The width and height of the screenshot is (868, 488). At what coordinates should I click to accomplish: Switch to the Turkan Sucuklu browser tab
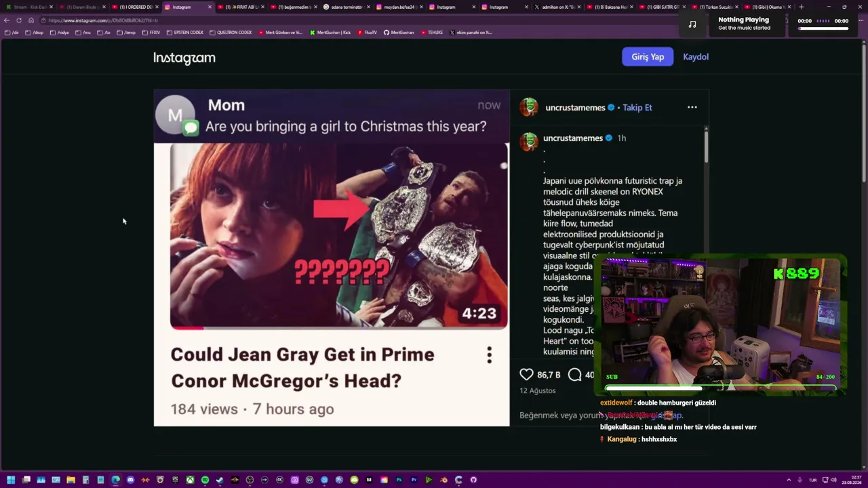pyautogui.click(x=715, y=7)
